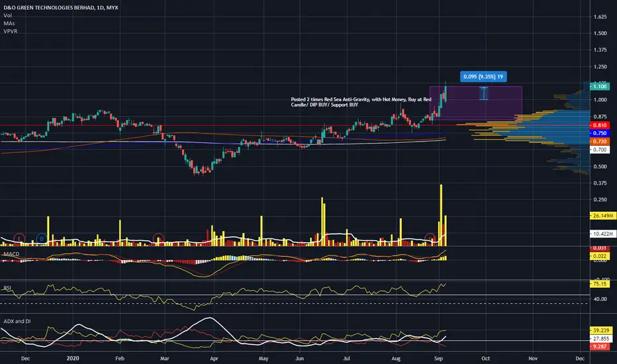Click the orange 0.720 price label

coord(600,141)
